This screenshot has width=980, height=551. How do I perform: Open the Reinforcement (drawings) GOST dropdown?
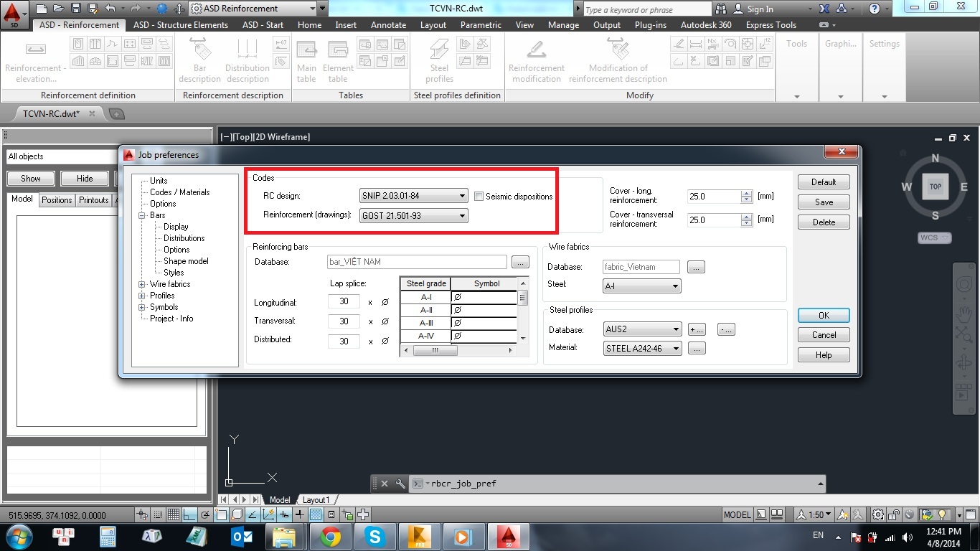point(413,215)
